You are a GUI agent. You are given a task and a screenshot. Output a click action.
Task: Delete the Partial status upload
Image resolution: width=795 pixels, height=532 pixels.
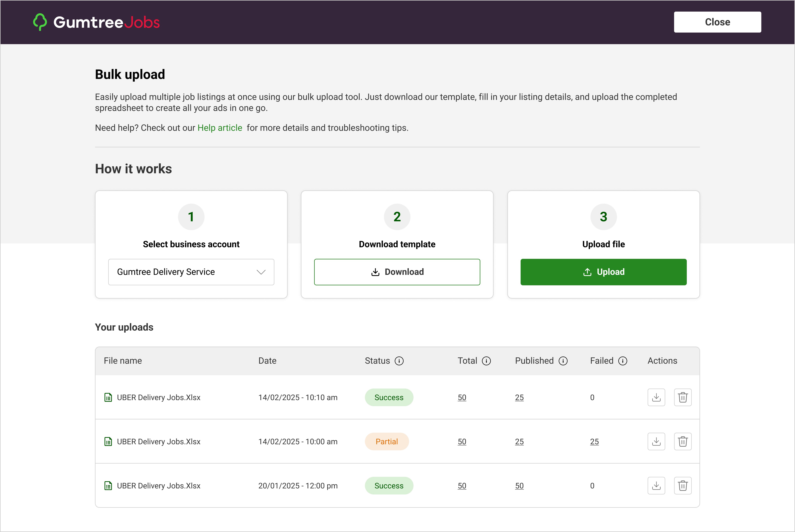click(683, 441)
